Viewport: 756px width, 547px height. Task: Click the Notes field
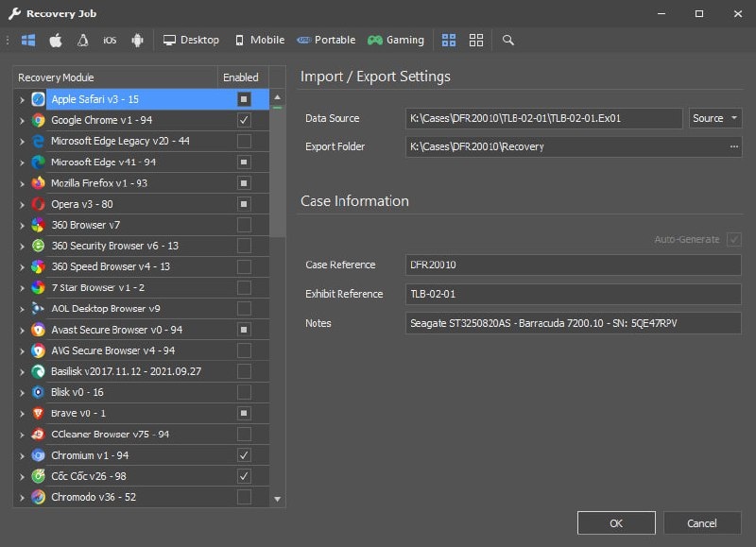click(574, 323)
